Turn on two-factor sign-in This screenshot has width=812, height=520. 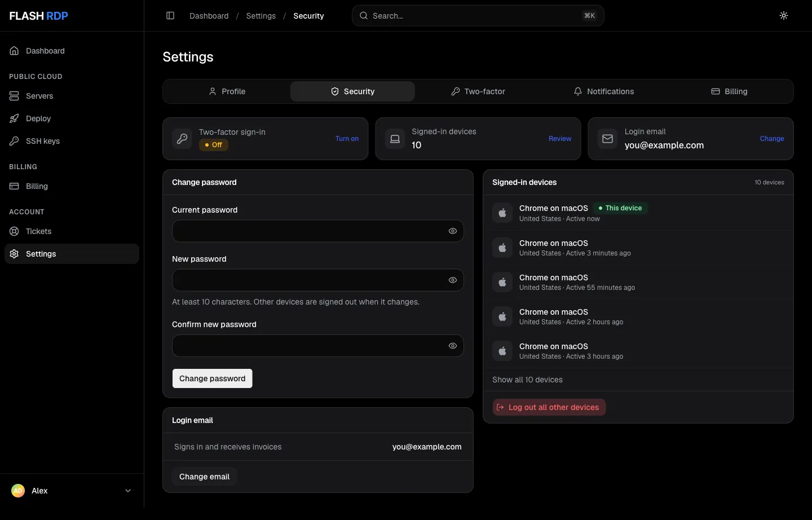coord(347,139)
